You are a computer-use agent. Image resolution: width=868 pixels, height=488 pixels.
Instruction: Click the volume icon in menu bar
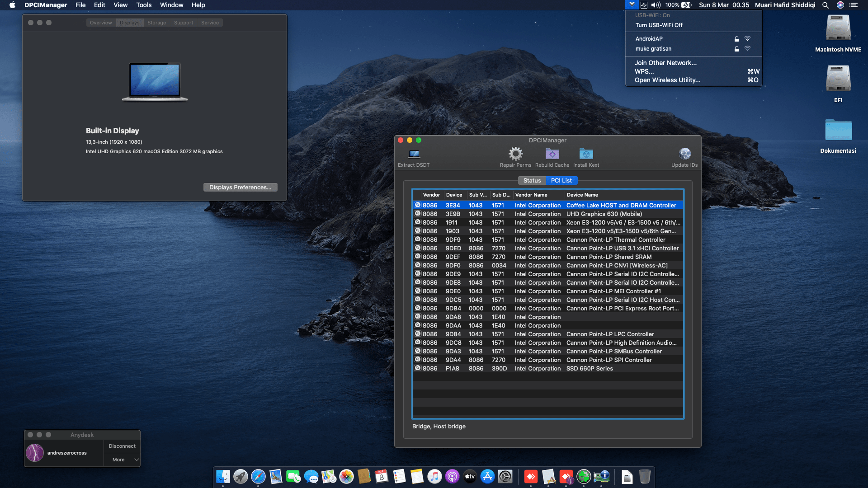pyautogui.click(x=656, y=5)
